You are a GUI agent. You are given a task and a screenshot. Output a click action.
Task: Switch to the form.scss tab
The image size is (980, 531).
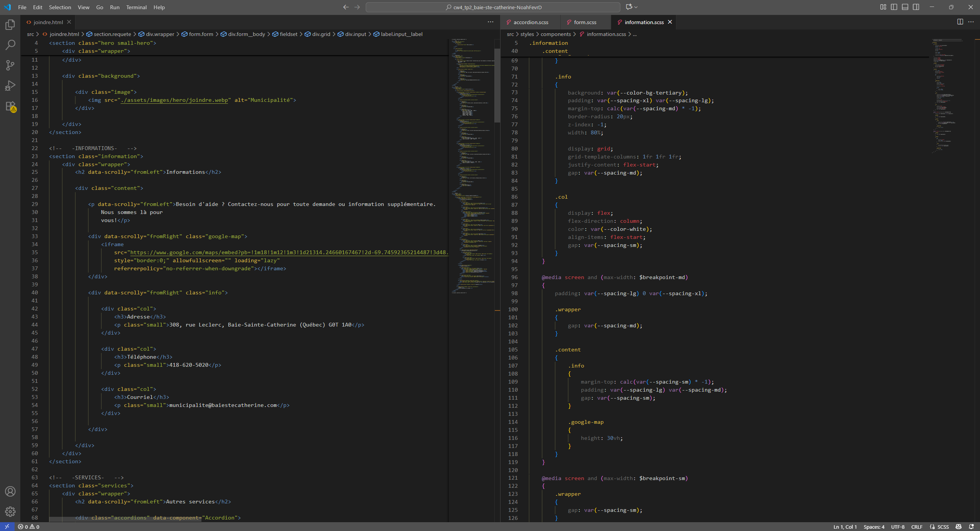pyautogui.click(x=585, y=22)
